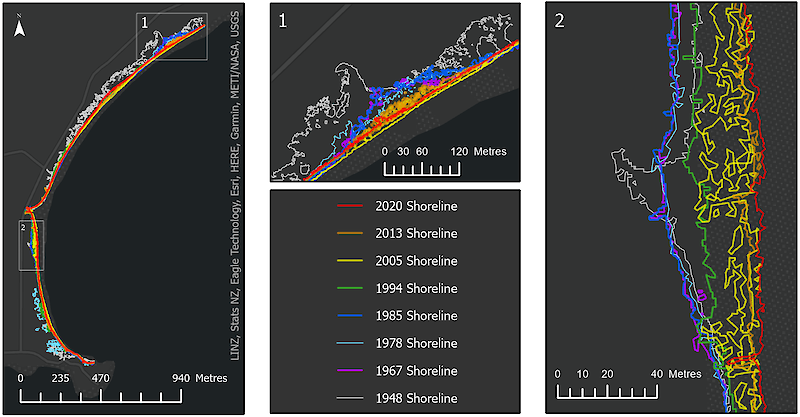Click the '235' overview scale label
This screenshot has width=800, height=417.
tap(60, 378)
